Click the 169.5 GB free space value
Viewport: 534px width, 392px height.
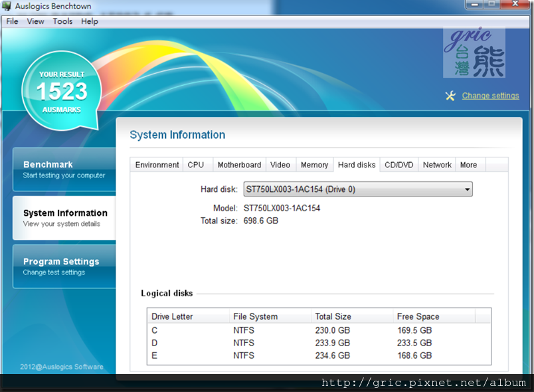[414, 330]
